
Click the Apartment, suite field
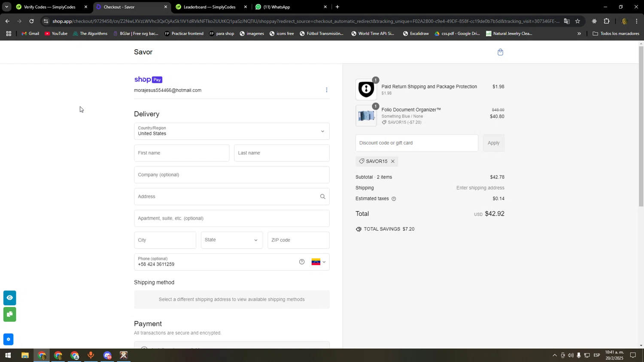click(232, 218)
